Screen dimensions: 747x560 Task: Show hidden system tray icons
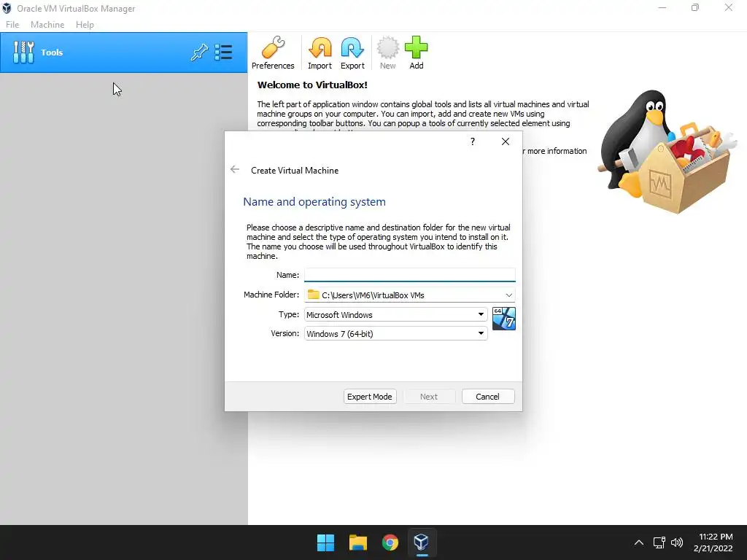click(x=639, y=542)
